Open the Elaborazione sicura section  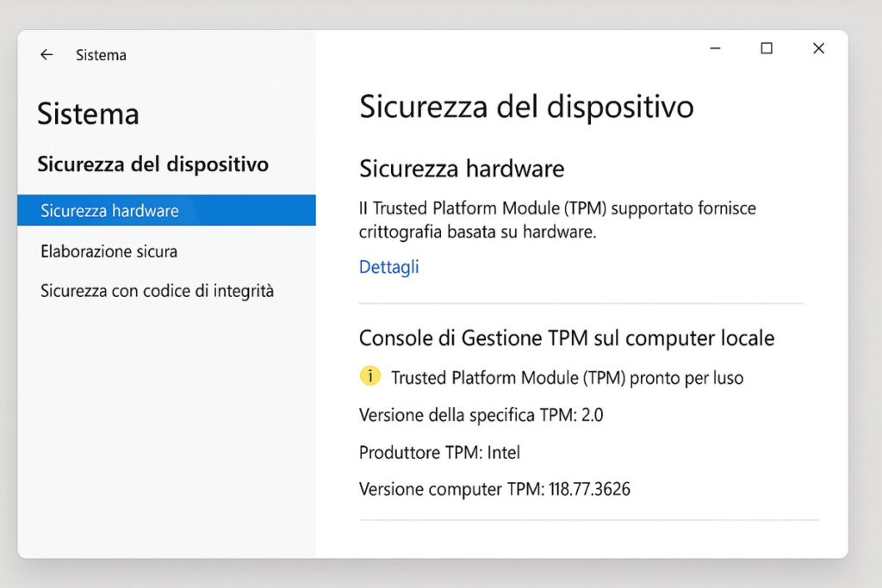109,251
